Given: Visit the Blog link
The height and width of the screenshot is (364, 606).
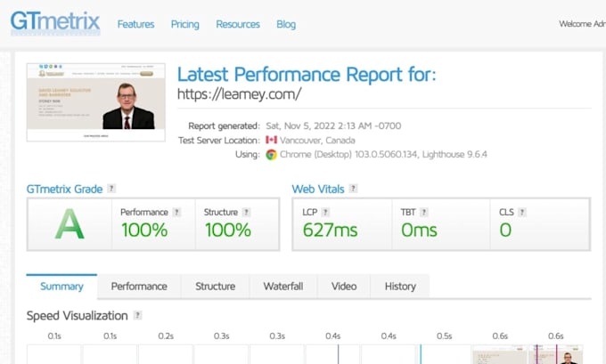Looking at the screenshot, I should click(286, 24).
